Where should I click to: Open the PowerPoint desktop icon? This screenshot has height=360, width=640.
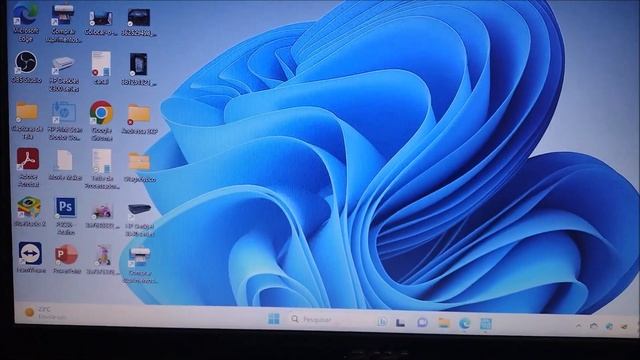point(67,258)
